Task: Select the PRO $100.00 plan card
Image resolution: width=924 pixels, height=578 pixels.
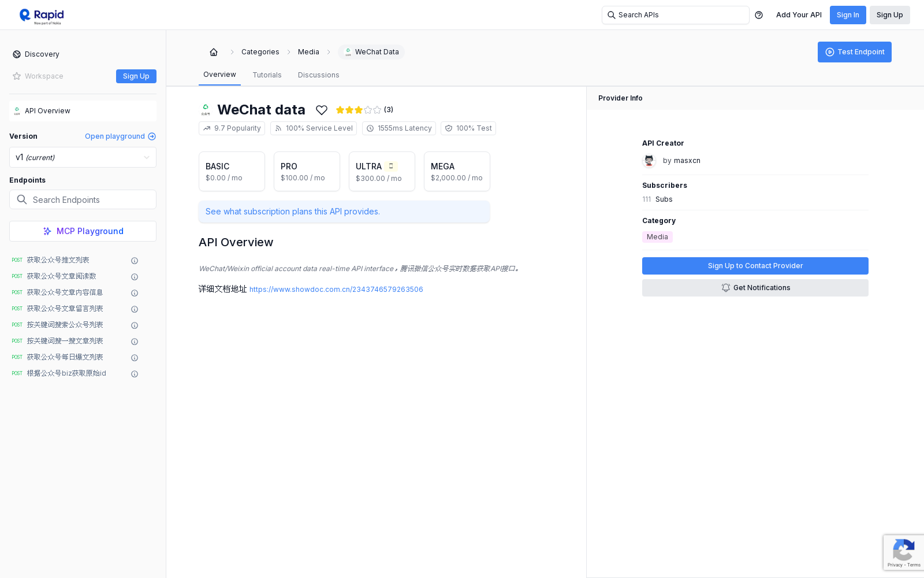Action: (x=307, y=171)
